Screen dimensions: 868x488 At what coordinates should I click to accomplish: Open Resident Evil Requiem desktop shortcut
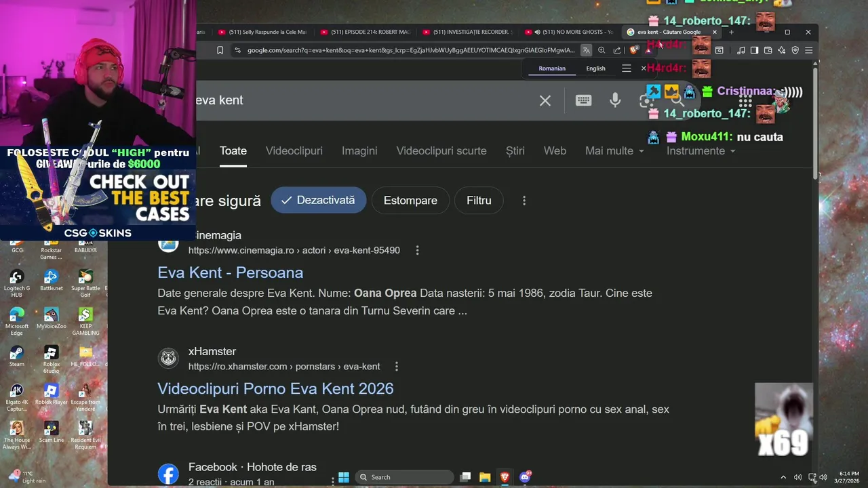[x=85, y=435]
